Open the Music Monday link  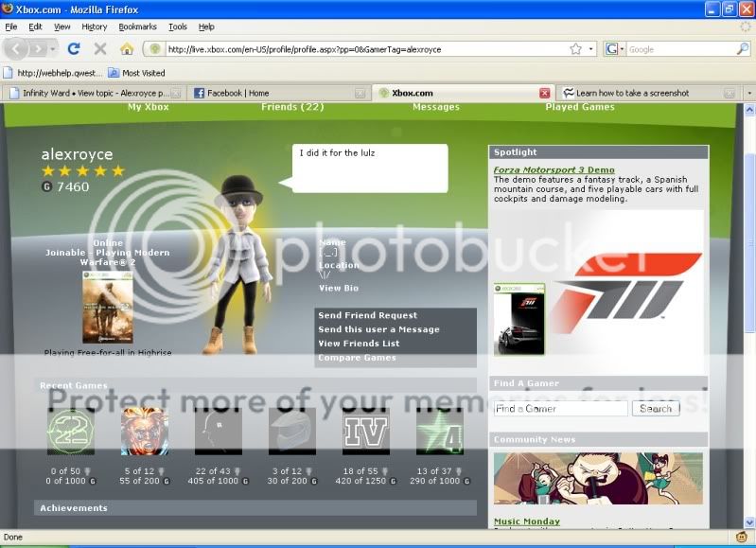[526, 521]
